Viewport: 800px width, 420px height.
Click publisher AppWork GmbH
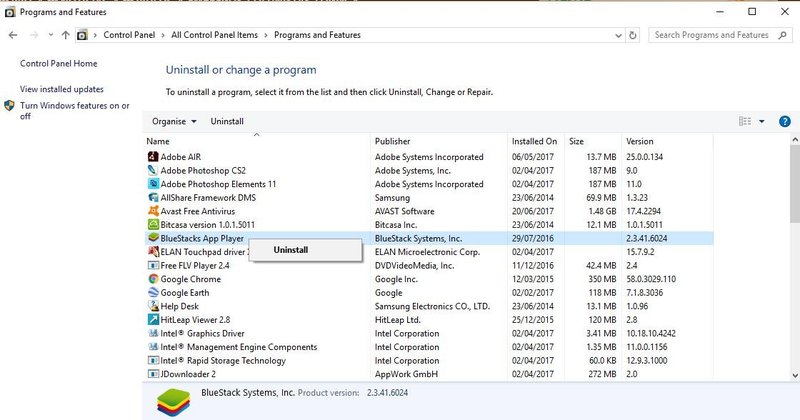(406, 374)
